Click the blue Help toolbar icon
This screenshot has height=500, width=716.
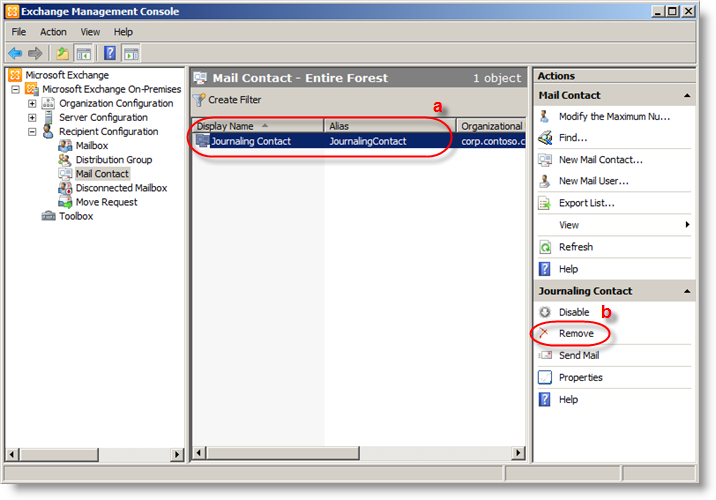click(110, 53)
